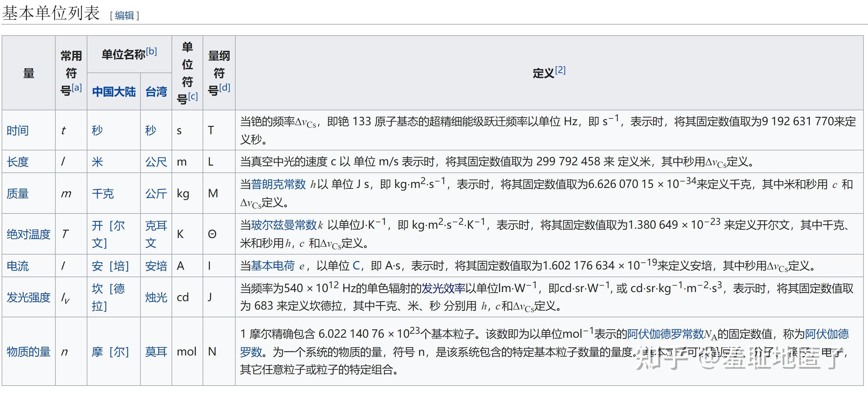Open footnote [c] under 单位符号
The width and height of the screenshot is (868, 393).
(x=193, y=96)
